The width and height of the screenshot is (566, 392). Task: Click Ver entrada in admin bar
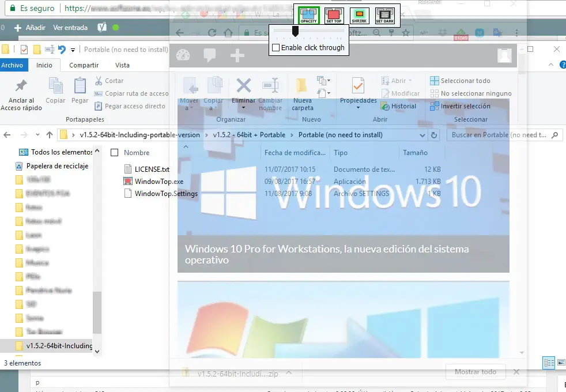70,28
